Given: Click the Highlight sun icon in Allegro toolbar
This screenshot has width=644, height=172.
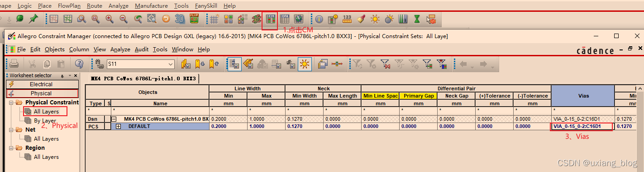Looking at the screenshot, I should pos(375,19).
